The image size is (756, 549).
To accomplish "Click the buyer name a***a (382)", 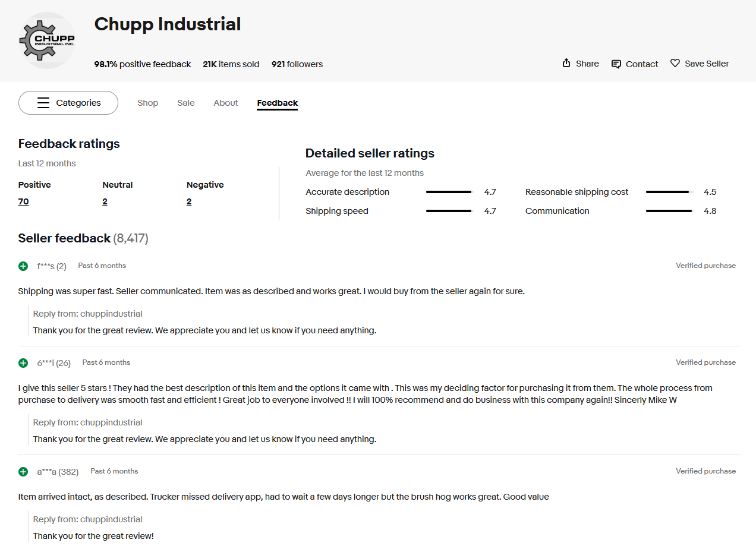I will (x=58, y=472).
